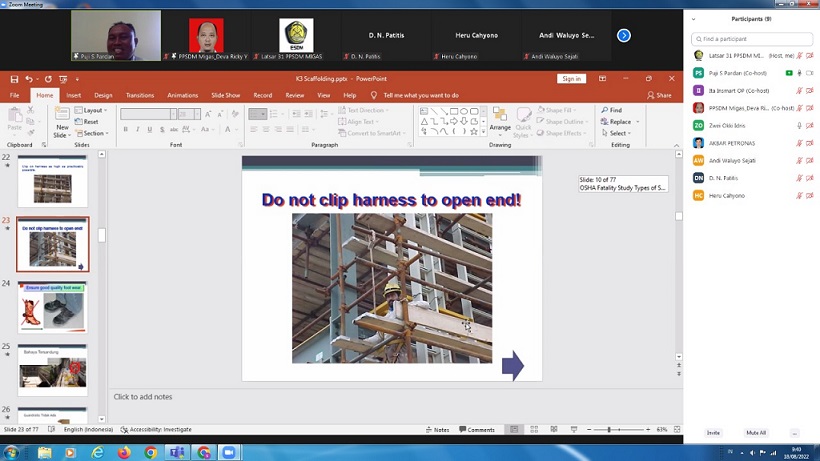The height and width of the screenshot is (461, 820).
Task: Toggle video icon for Andi Waluyo Sejati
Action: click(810, 160)
